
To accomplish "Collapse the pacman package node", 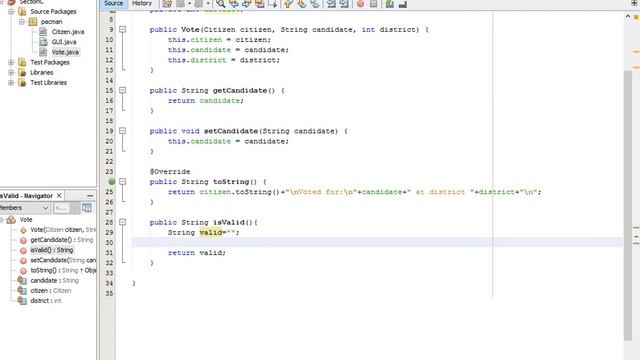I will [22, 22].
